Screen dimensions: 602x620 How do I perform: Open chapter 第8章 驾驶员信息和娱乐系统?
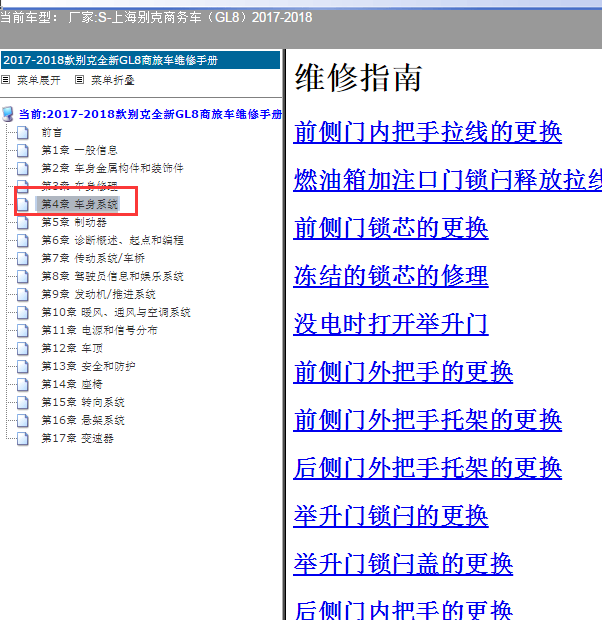113,276
